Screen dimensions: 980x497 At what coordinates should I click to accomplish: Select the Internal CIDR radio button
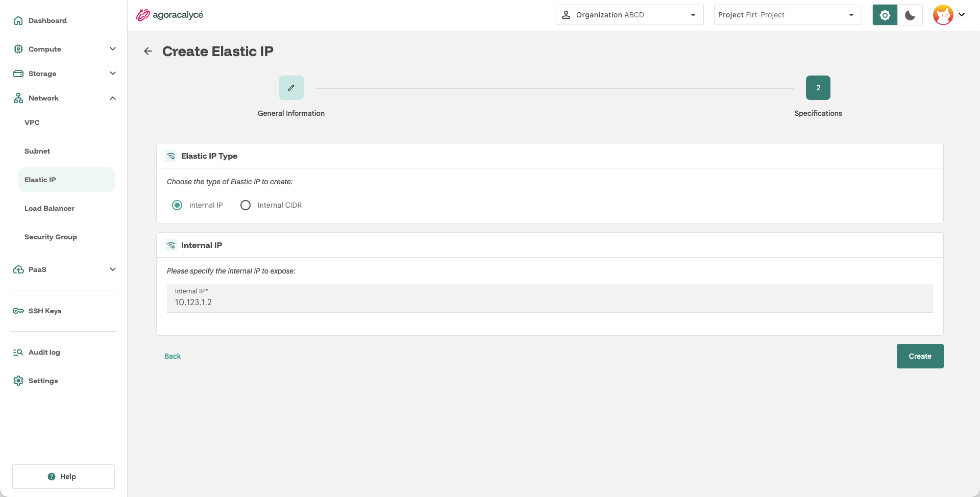[246, 205]
